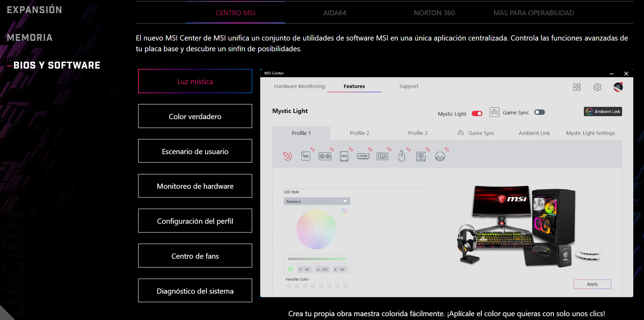Screen dimensions: 644x320
Task: Open MSI Center settings gear
Action: 597,87
